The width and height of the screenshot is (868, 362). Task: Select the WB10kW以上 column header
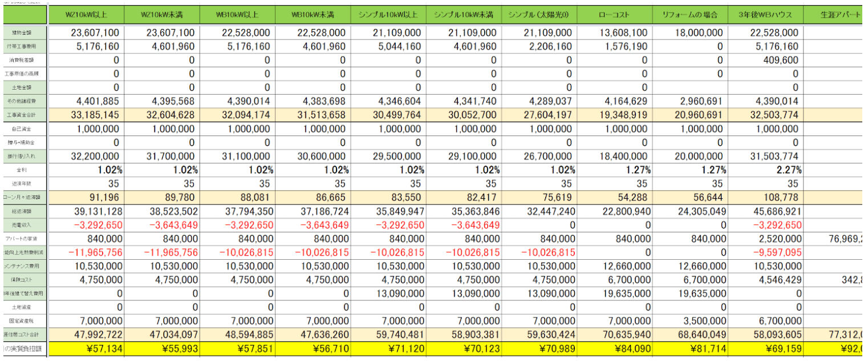click(236, 14)
